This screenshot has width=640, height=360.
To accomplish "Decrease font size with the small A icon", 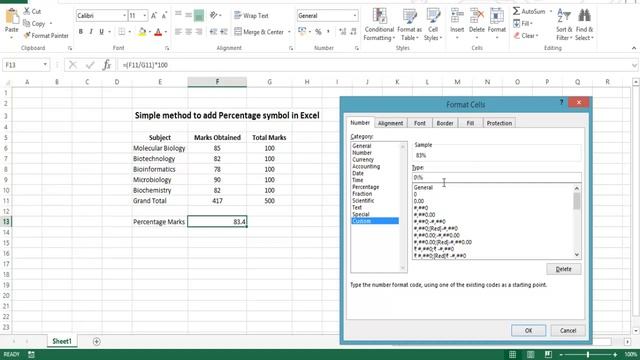I will pos(164,16).
